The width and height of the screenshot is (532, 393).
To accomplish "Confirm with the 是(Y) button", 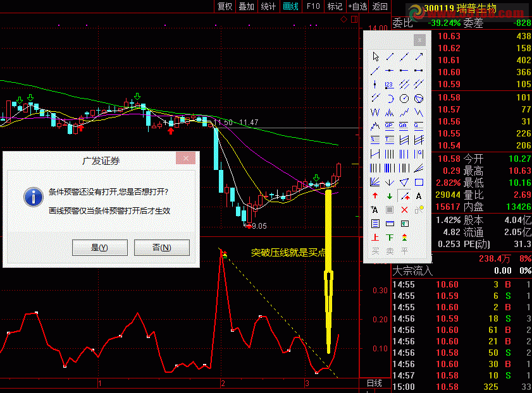I will click(x=100, y=248).
